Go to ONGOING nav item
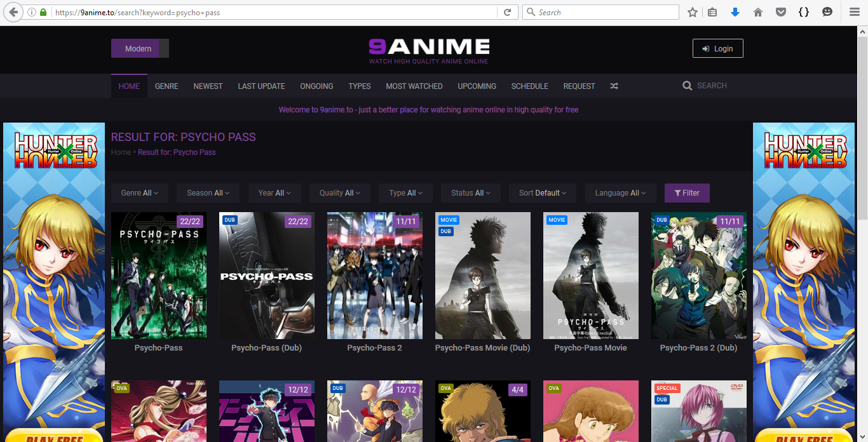868x442 pixels. [x=316, y=86]
